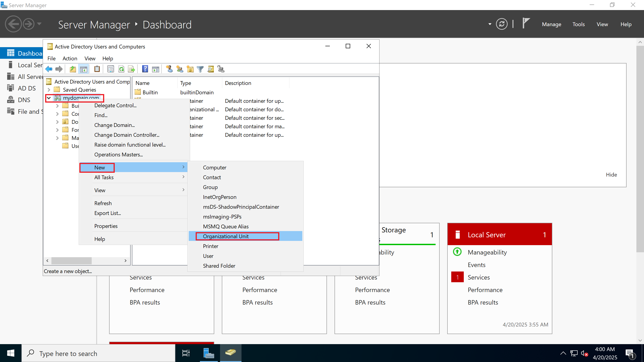Open the Manage menu in Server Manager

pos(551,24)
